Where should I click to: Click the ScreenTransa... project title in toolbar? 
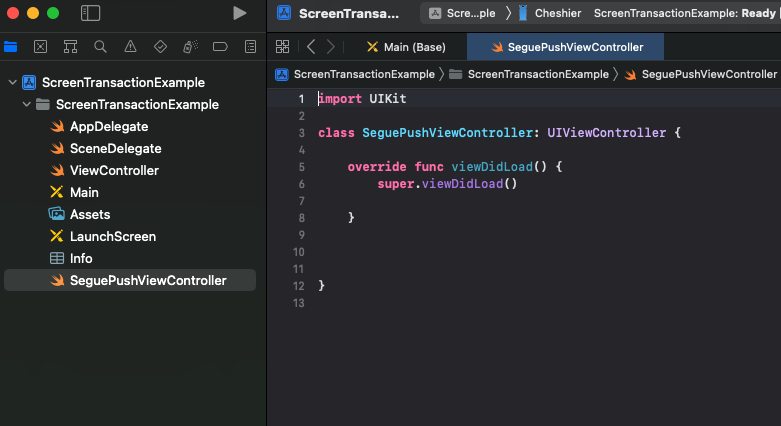[349, 13]
